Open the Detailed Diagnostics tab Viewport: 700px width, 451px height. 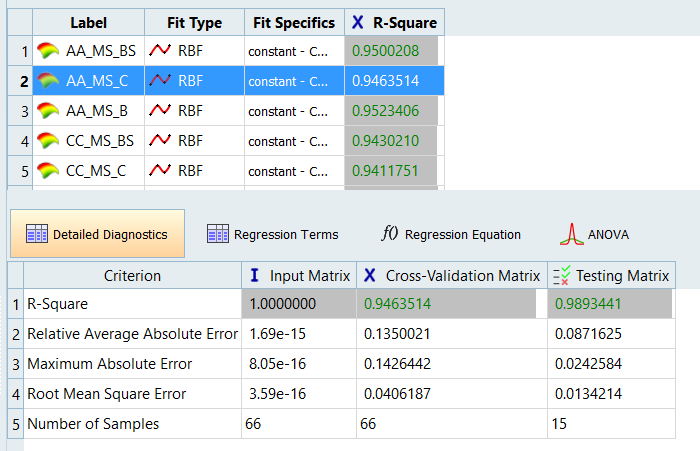click(97, 234)
